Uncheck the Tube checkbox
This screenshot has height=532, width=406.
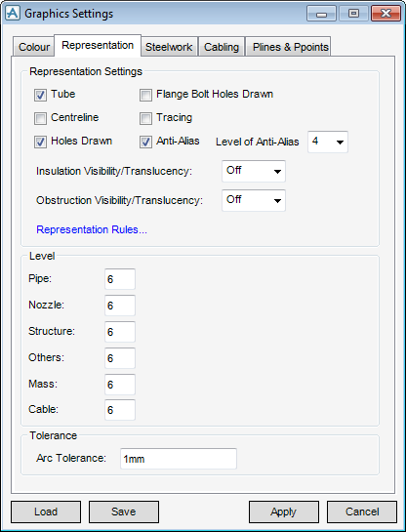(x=40, y=96)
